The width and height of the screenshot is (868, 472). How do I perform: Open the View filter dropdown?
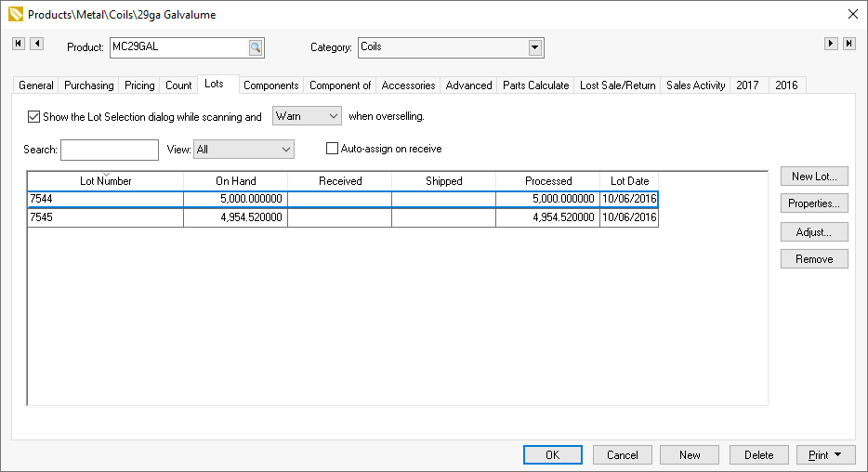pyautogui.click(x=285, y=149)
